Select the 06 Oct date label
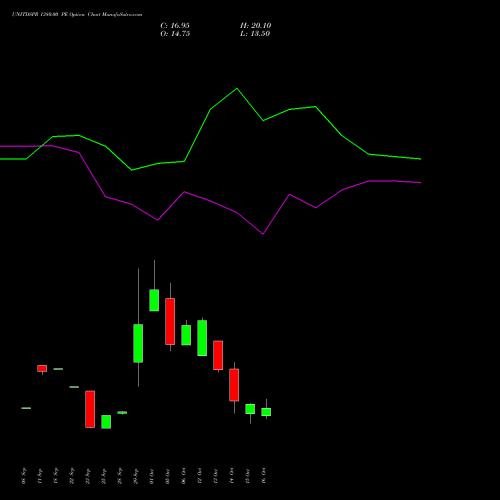This screenshot has width=500, height=500. pos(184,476)
